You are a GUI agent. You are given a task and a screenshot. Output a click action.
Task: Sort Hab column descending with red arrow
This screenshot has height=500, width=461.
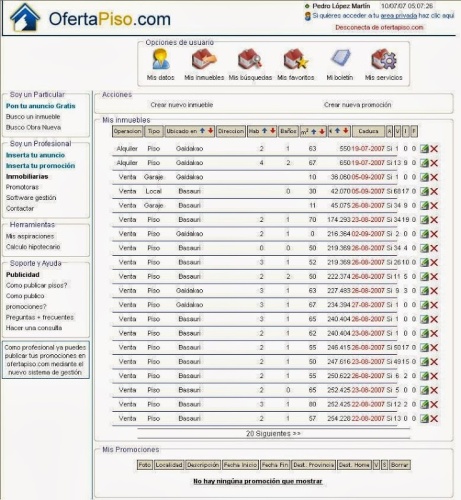pyautogui.click(x=273, y=131)
